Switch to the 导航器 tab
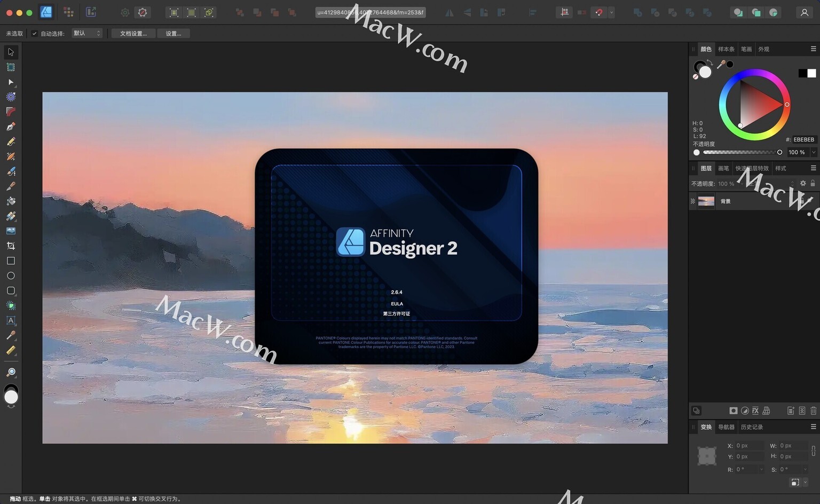Screen dimensions: 820x504 point(726,427)
